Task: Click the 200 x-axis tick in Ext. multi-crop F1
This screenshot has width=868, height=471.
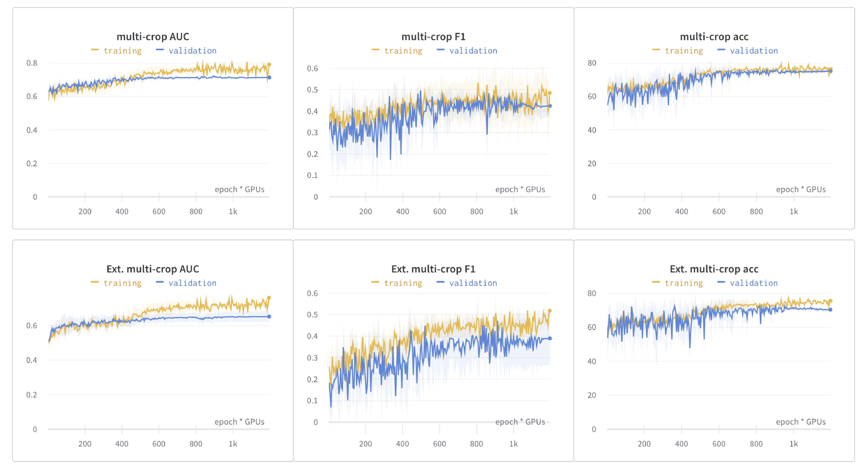Action: [x=365, y=444]
